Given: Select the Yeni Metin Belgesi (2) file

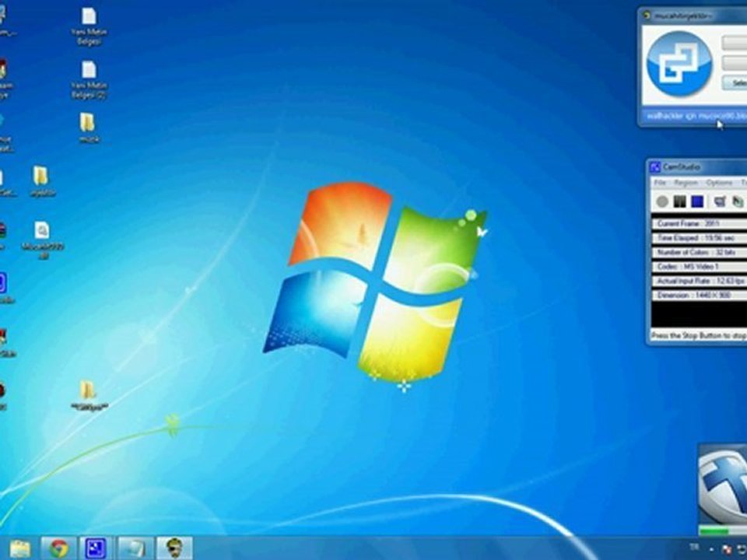Looking at the screenshot, I should [89, 79].
